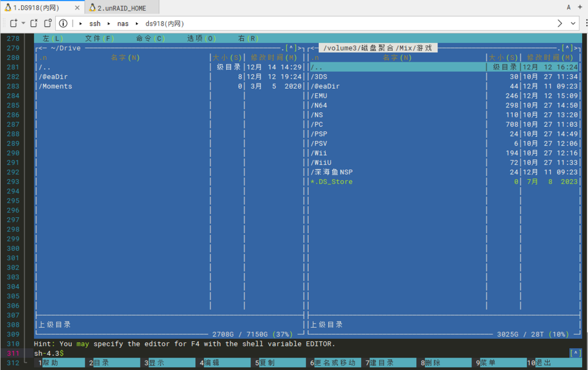Expand the arrow before 'ssh' in breadcrumb
The width and height of the screenshot is (588, 370).
click(x=81, y=23)
